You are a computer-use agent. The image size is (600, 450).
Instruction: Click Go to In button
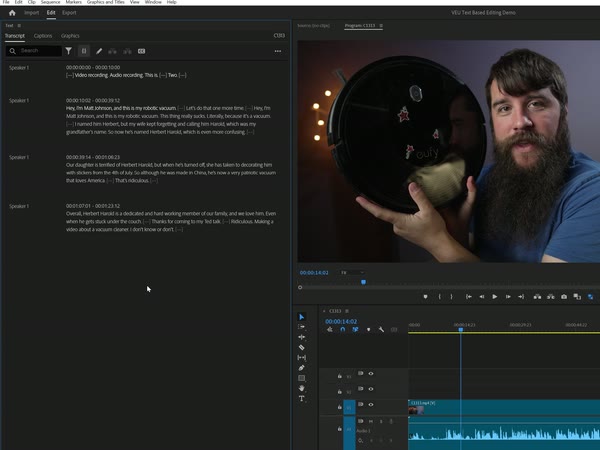point(469,297)
